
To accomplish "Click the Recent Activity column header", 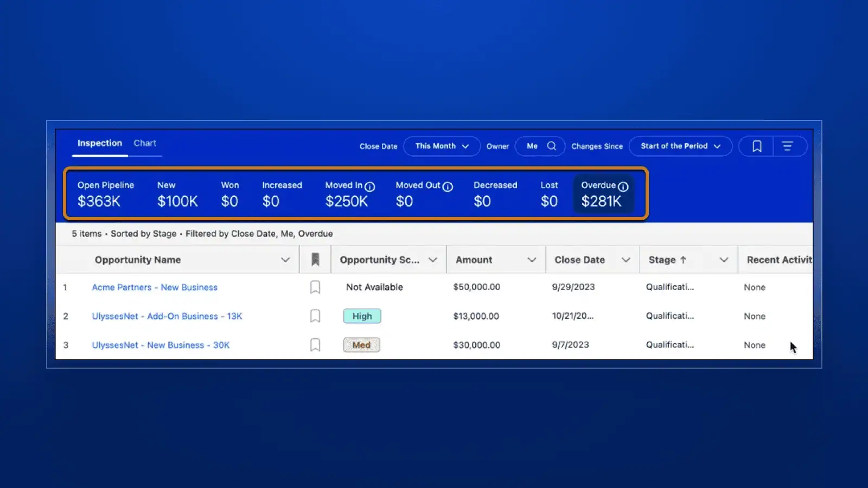I will 779,260.
